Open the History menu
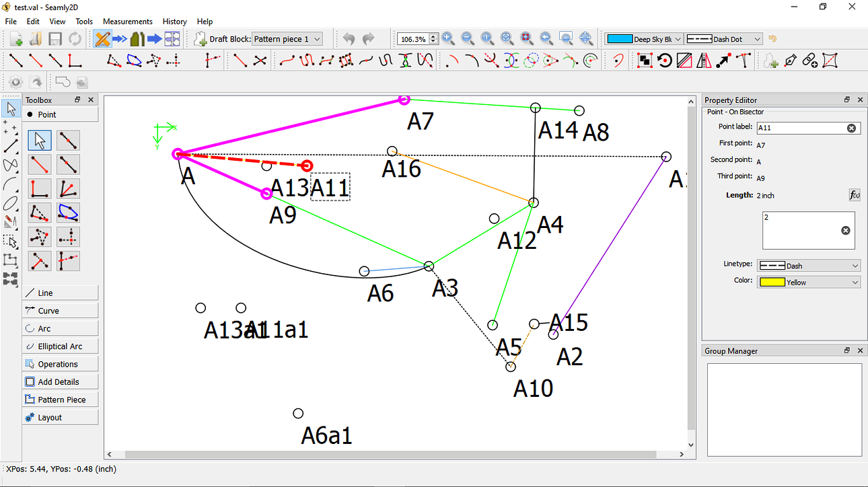 174,21
